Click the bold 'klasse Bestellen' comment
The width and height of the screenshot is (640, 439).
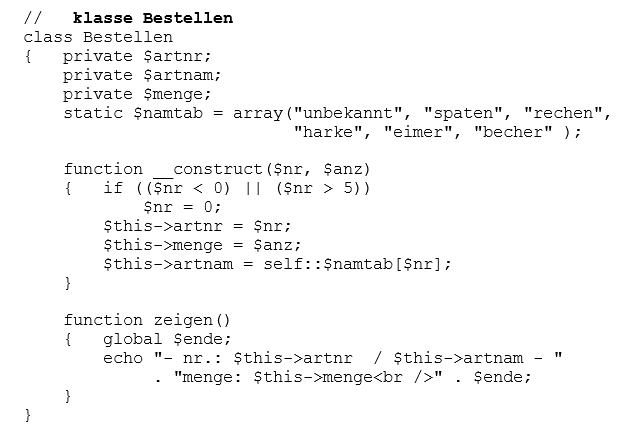(x=153, y=18)
